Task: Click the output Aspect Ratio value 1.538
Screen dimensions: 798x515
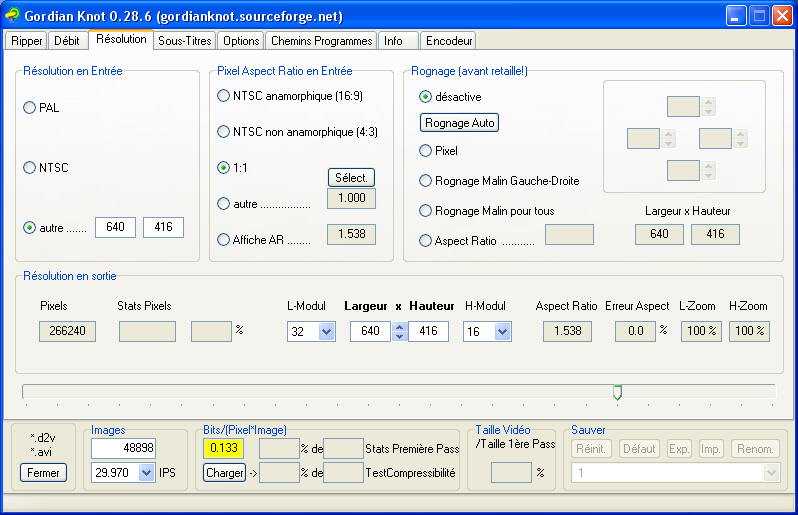Action: coord(567,331)
